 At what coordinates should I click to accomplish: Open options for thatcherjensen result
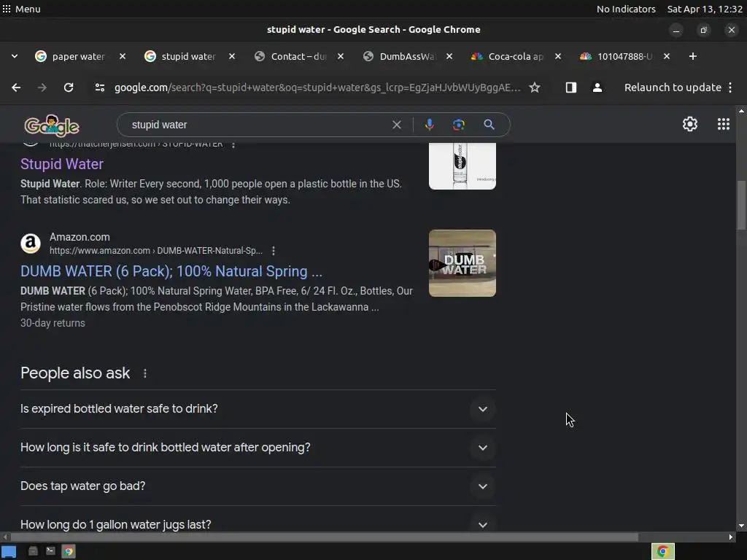(233, 144)
